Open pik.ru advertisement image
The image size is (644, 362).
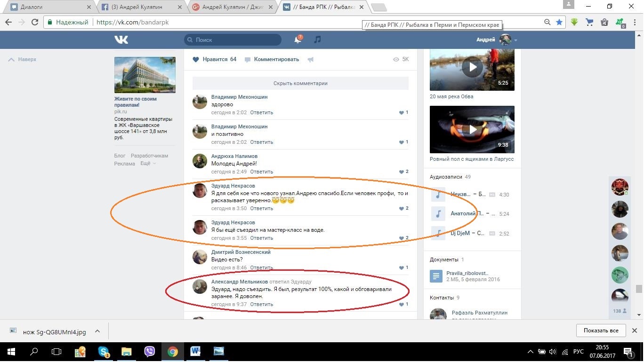point(145,75)
